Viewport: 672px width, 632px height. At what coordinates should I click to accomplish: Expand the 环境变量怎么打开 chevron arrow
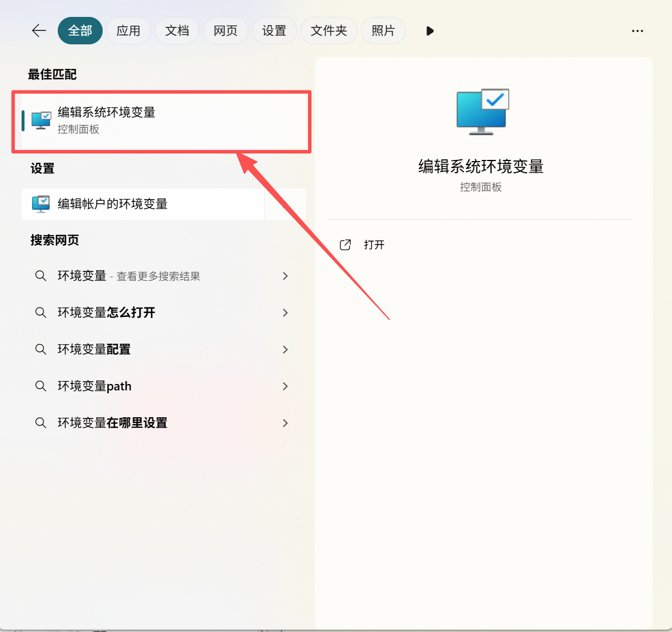(285, 313)
